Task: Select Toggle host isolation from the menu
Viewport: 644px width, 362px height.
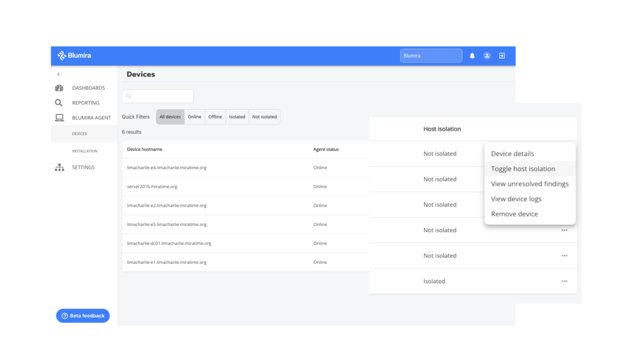Action: coord(523,169)
